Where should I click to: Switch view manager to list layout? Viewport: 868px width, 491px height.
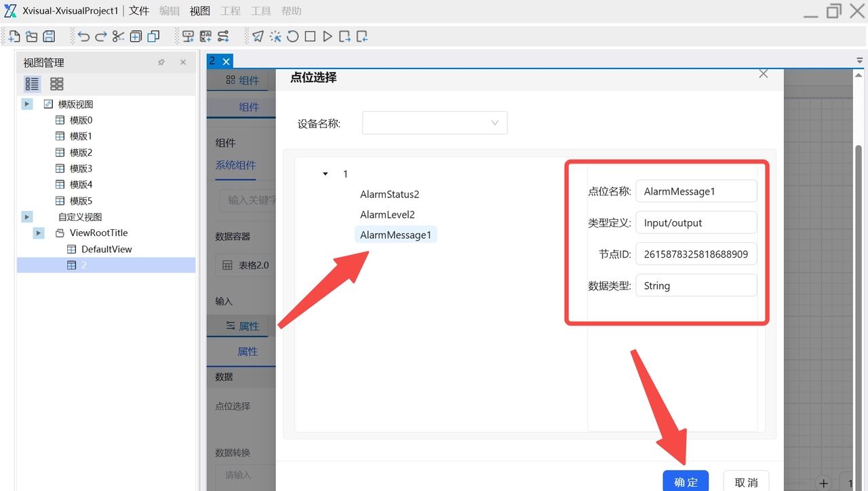32,84
